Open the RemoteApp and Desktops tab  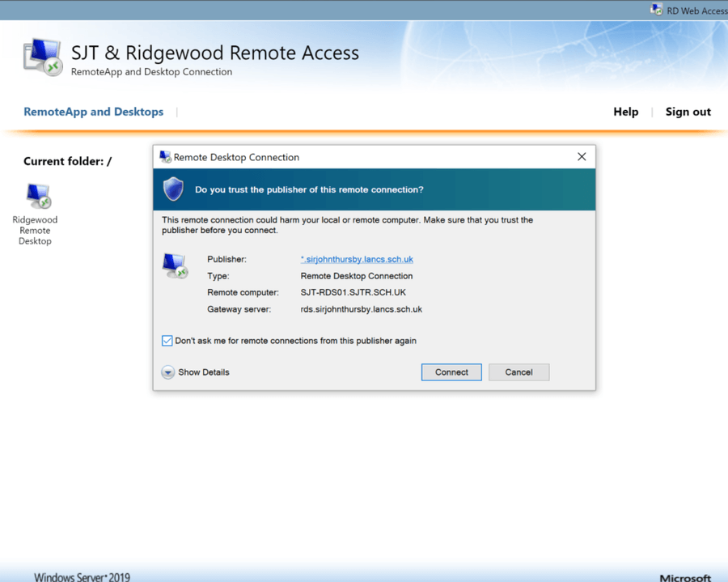93,112
